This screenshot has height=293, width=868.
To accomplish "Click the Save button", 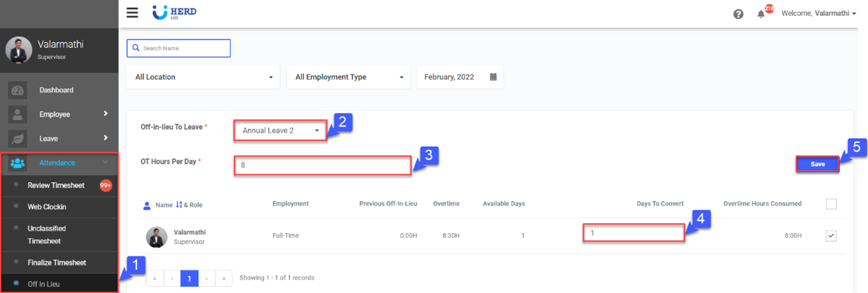I will click(x=817, y=164).
